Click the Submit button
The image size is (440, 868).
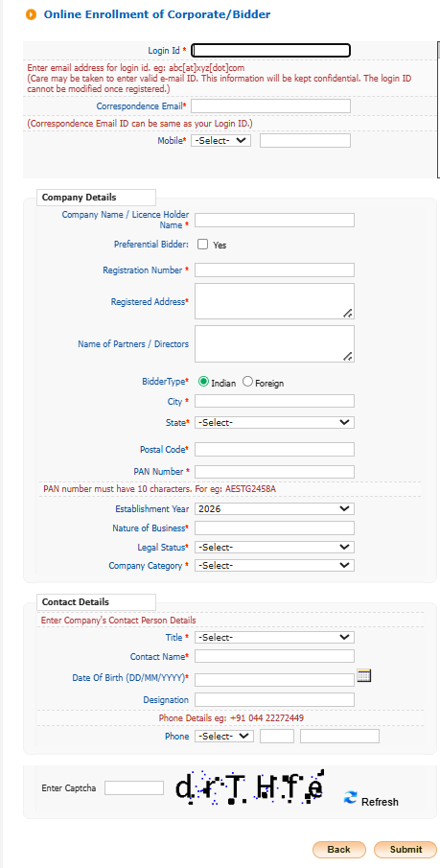405,849
